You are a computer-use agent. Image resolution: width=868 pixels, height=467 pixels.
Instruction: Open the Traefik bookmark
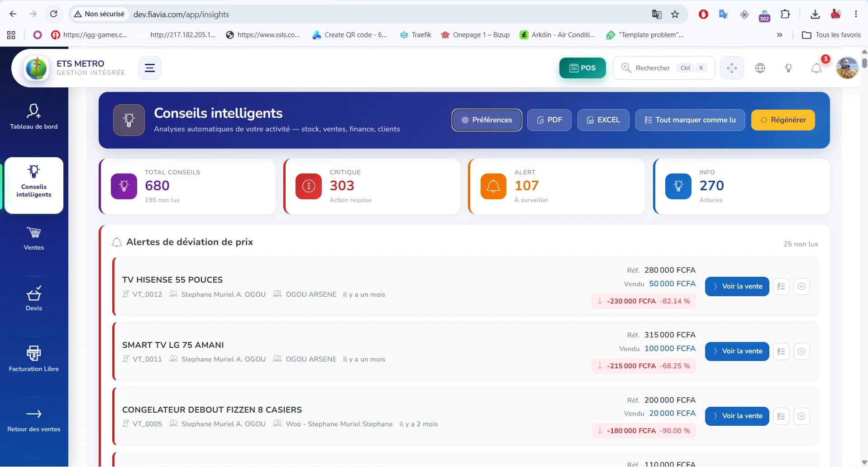coord(415,35)
